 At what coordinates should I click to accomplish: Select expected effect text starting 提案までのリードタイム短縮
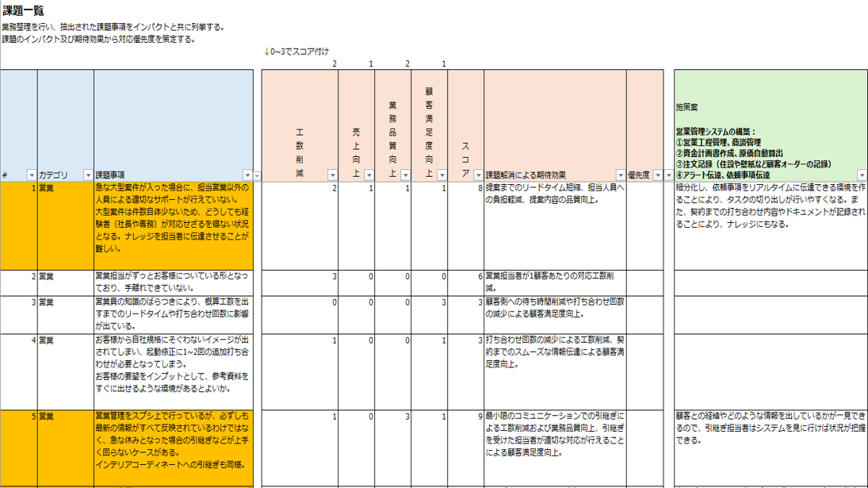click(555, 226)
